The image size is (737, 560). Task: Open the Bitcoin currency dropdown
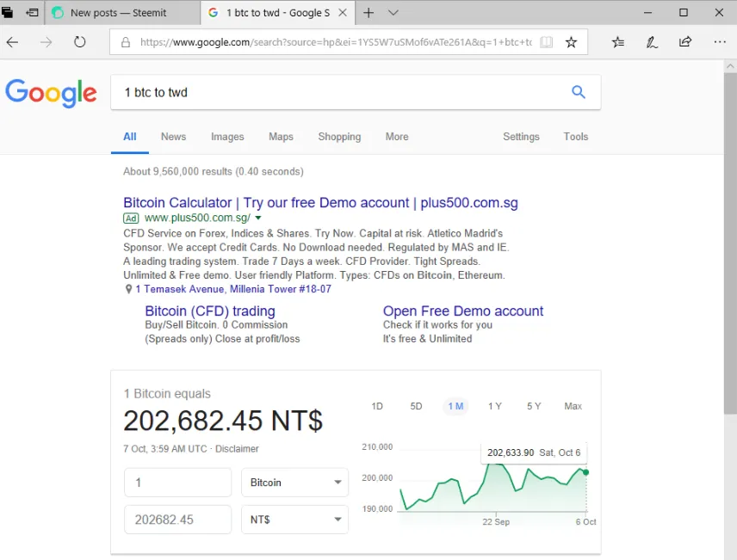tap(294, 483)
